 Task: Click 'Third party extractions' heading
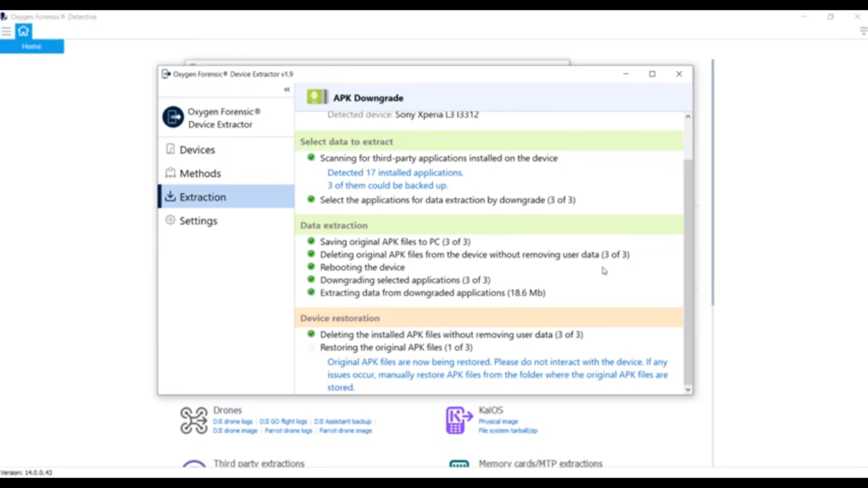click(259, 463)
